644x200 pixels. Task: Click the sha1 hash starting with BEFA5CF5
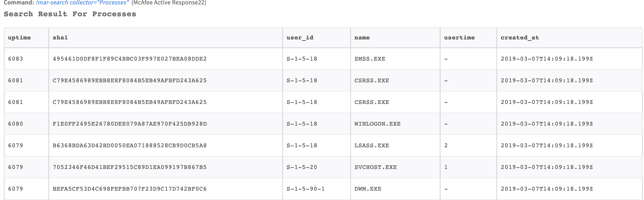[129, 189]
